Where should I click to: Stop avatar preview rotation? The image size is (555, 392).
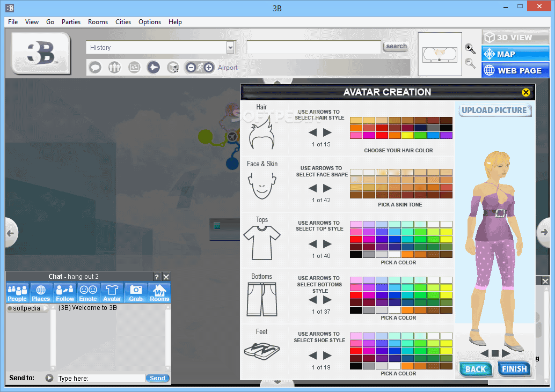click(495, 353)
